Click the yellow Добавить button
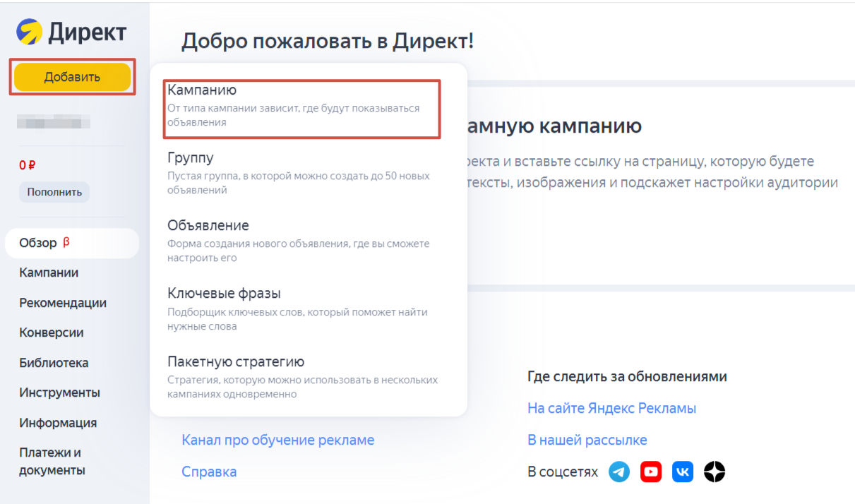This screenshot has width=855, height=504. pyautogui.click(x=71, y=76)
